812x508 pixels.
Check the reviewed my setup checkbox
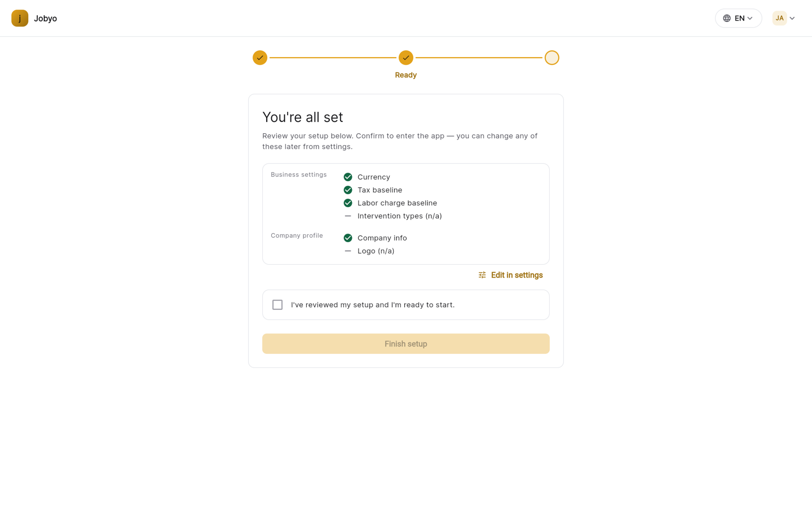277,305
